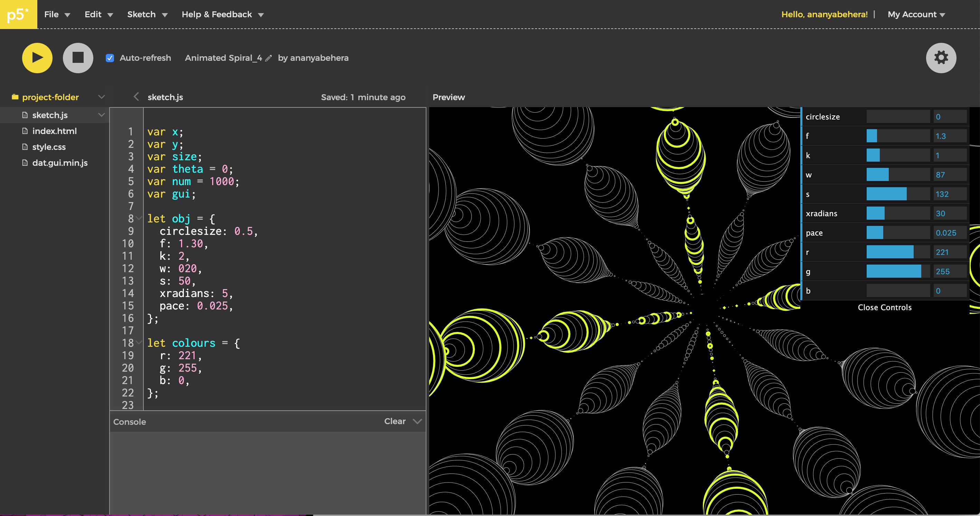This screenshot has width=980, height=516.
Task: Open sketch.js file options arrow
Action: pyautogui.click(x=101, y=115)
